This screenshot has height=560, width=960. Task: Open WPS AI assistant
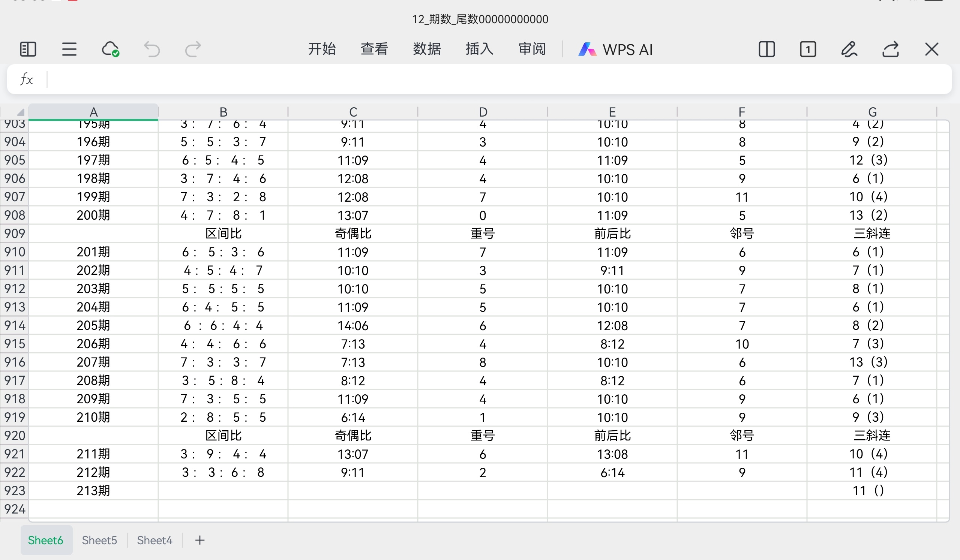[x=615, y=49]
